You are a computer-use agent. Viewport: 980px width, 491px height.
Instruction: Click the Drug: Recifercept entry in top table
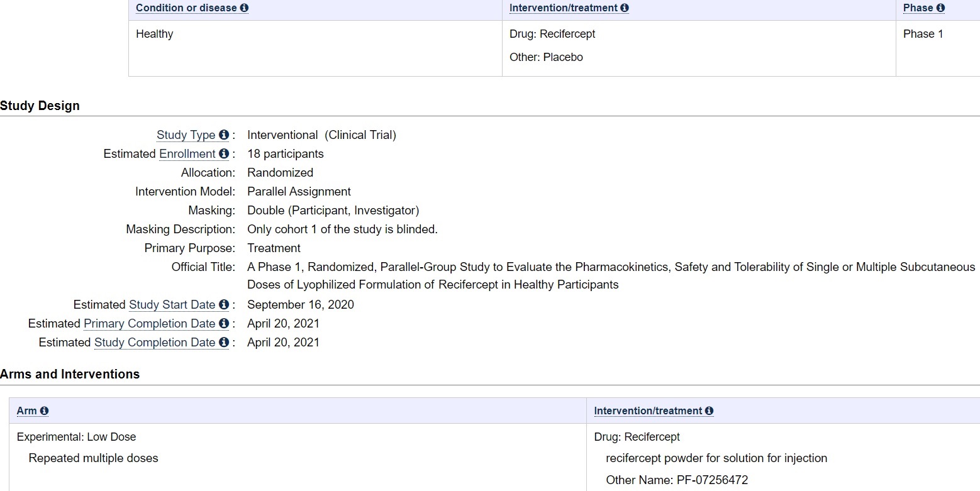click(x=552, y=34)
